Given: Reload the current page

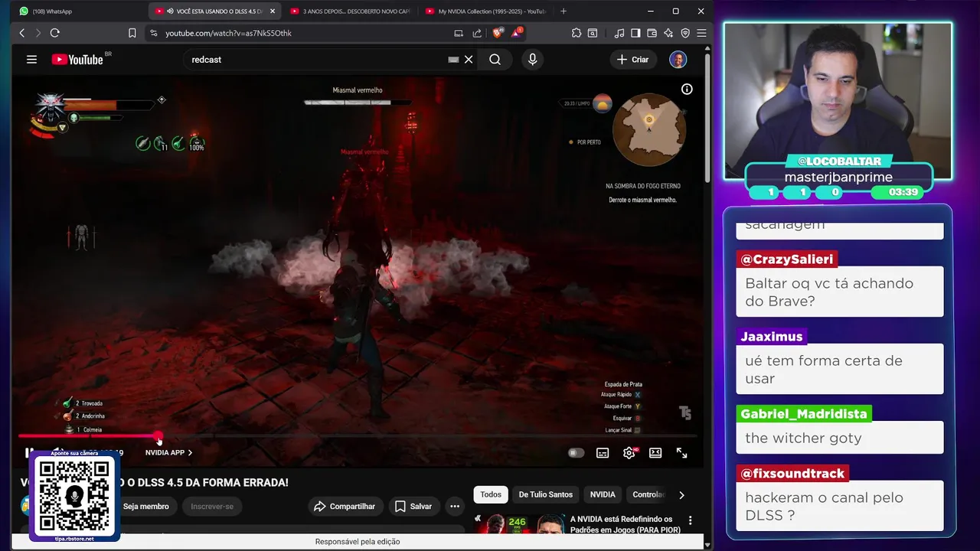Looking at the screenshot, I should point(54,33).
